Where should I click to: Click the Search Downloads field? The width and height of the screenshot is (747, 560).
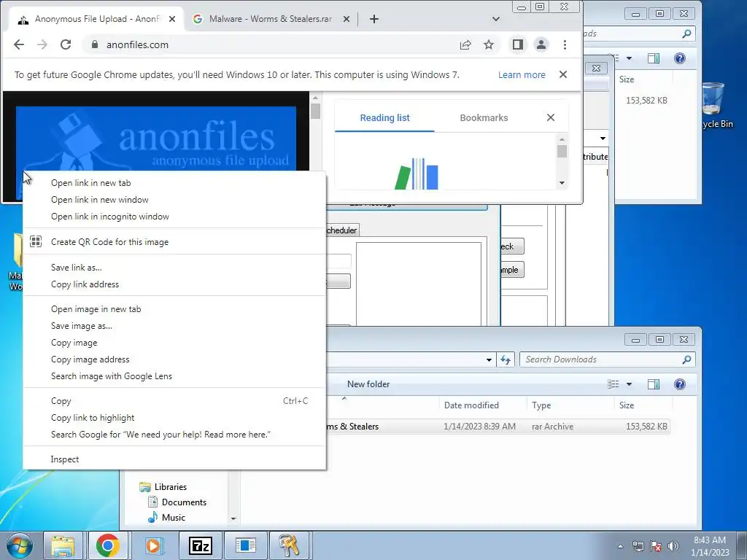click(608, 359)
